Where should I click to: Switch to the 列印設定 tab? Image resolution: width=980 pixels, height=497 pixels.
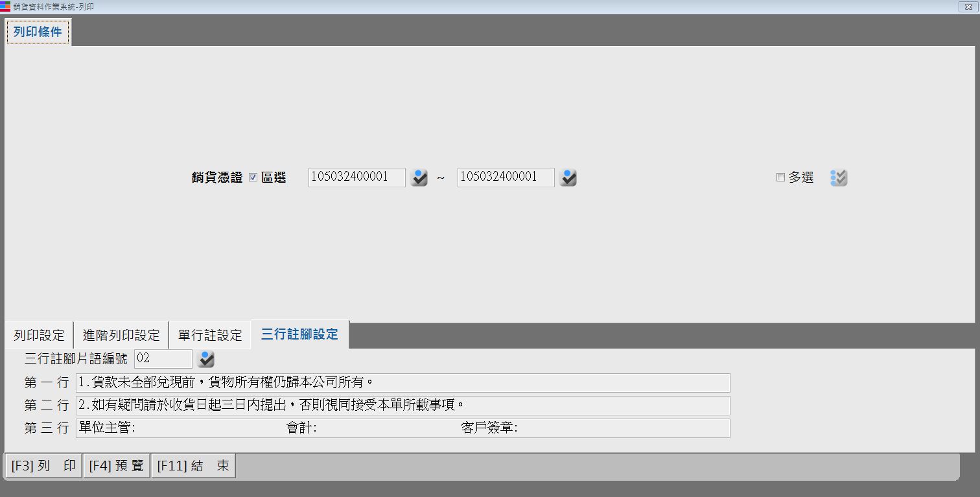40,335
